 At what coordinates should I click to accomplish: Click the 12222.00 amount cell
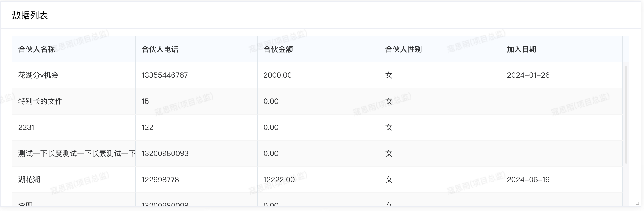pos(279,180)
